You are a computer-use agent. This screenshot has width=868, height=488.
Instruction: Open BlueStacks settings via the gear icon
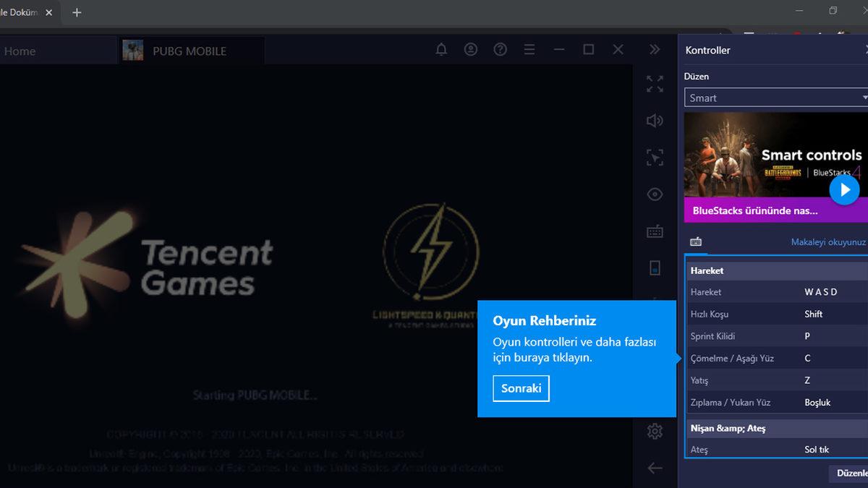coord(655,430)
